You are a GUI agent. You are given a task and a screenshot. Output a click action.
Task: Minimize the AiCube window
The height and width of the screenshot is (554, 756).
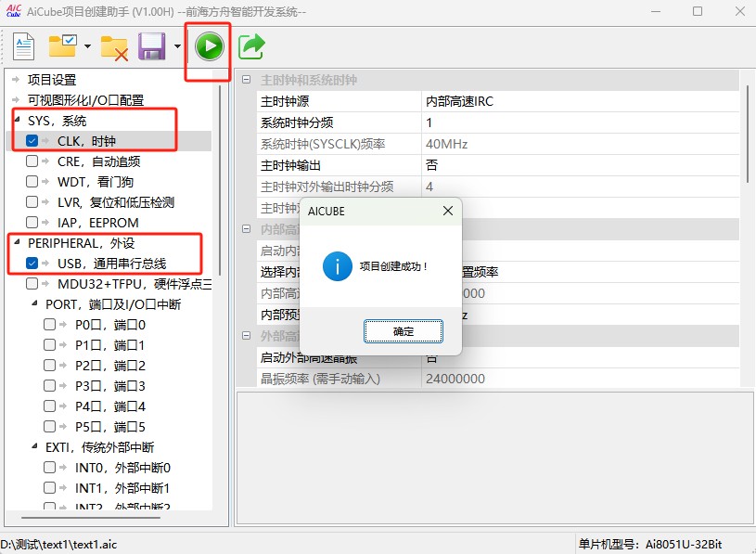[x=656, y=11]
